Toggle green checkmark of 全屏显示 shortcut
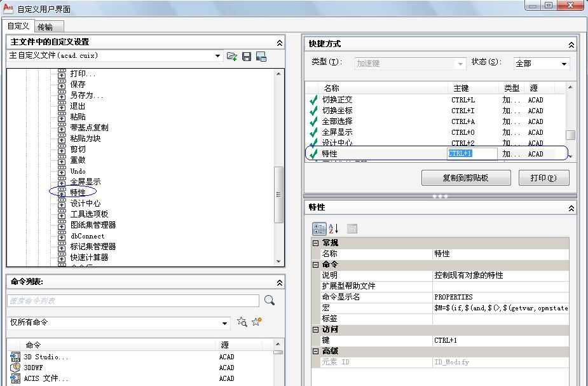The height and width of the screenshot is (386, 588). tap(313, 132)
